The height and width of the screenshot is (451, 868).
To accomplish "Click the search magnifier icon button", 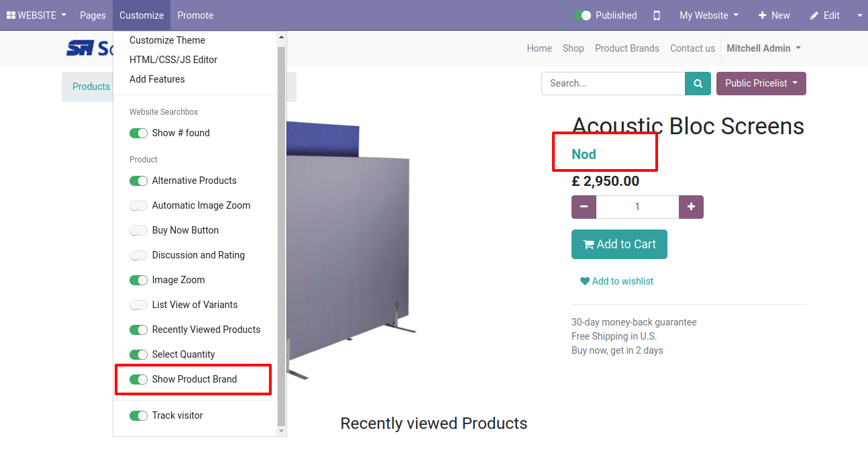I will (698, 84).
